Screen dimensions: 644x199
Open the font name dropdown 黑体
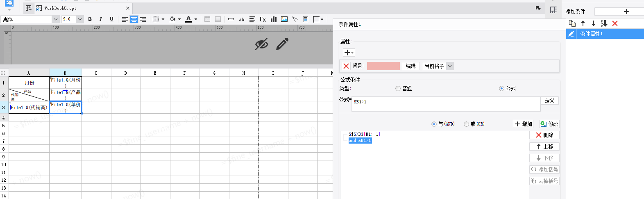56,19
